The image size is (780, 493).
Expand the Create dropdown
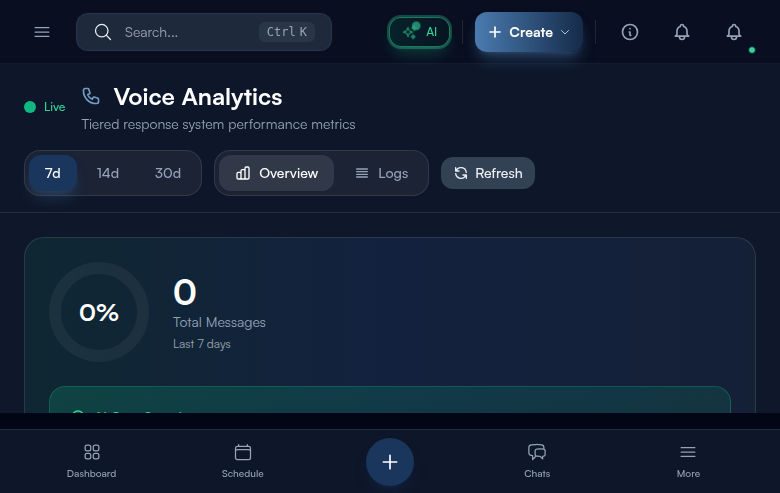point(529,32)
